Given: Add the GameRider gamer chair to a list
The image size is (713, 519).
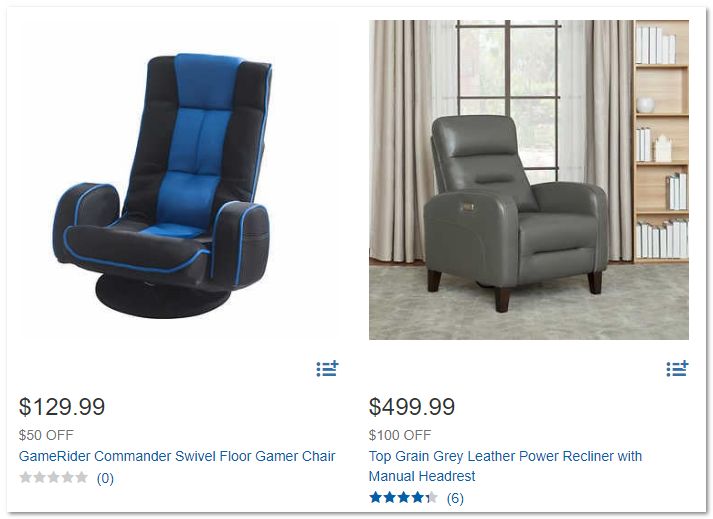Looking at the screenshot, I should (x=327, y=368).
